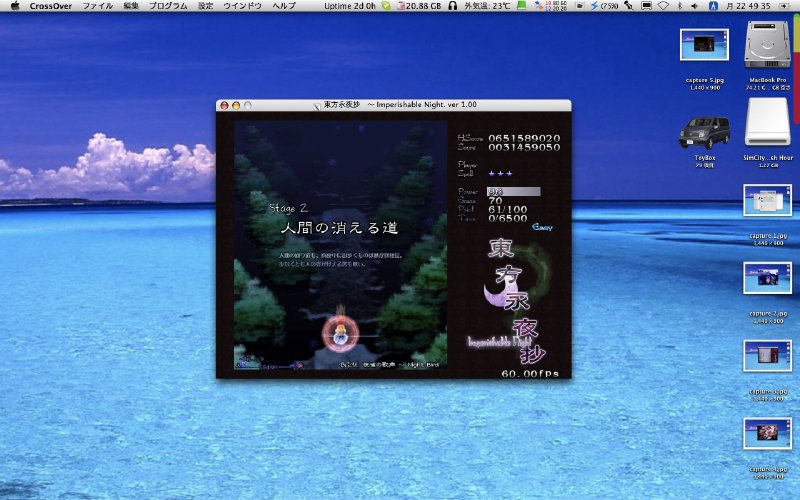Open the ファイル menu
Screen dimensions: 800x500
click(97, 6)
